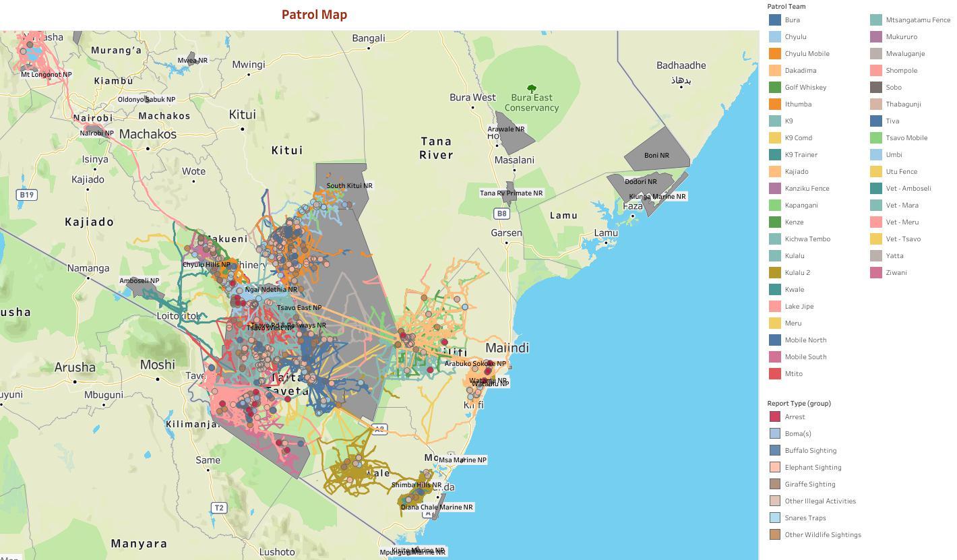
Task: Select the Buffalo Sighting color swatch
Action: pos(775,451)
